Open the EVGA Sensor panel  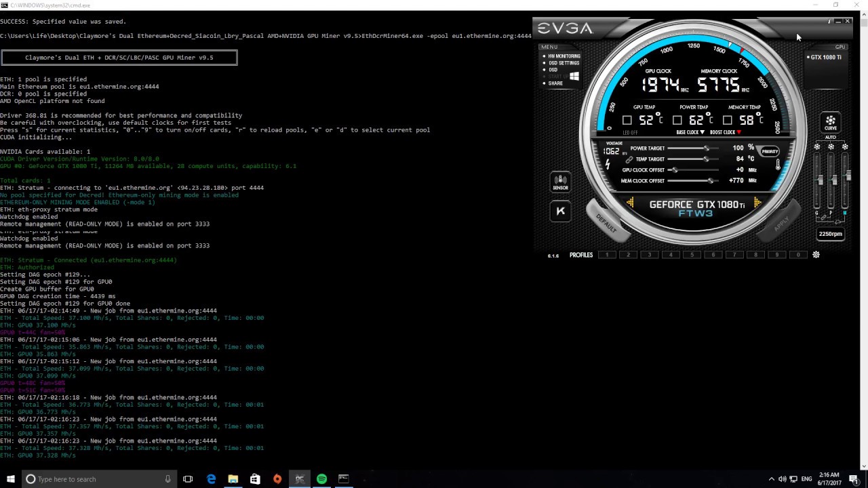tap(560, 182)
